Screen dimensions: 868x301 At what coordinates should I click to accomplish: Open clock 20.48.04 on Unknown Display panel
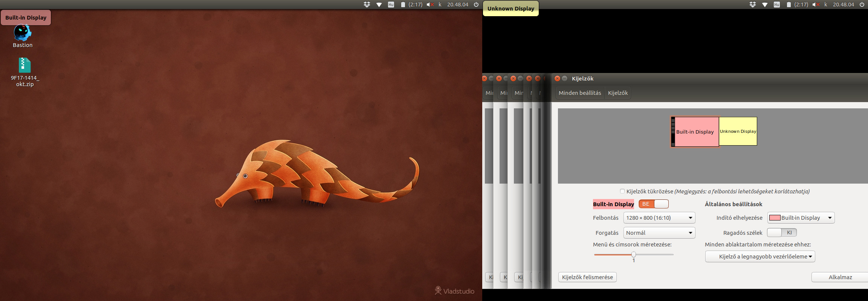[x=844, y=5]
